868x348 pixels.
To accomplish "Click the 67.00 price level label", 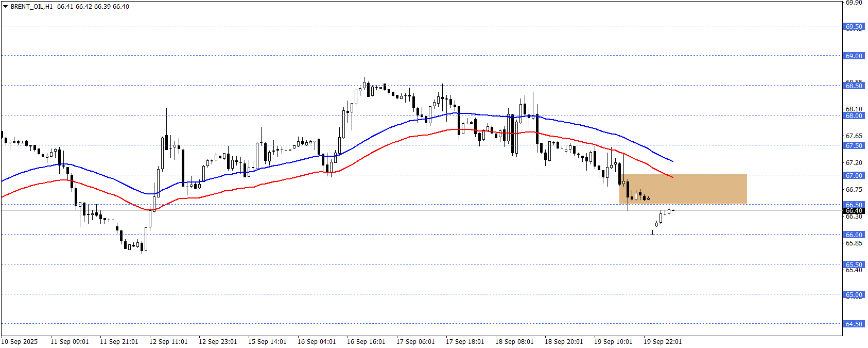I will 854,175.
